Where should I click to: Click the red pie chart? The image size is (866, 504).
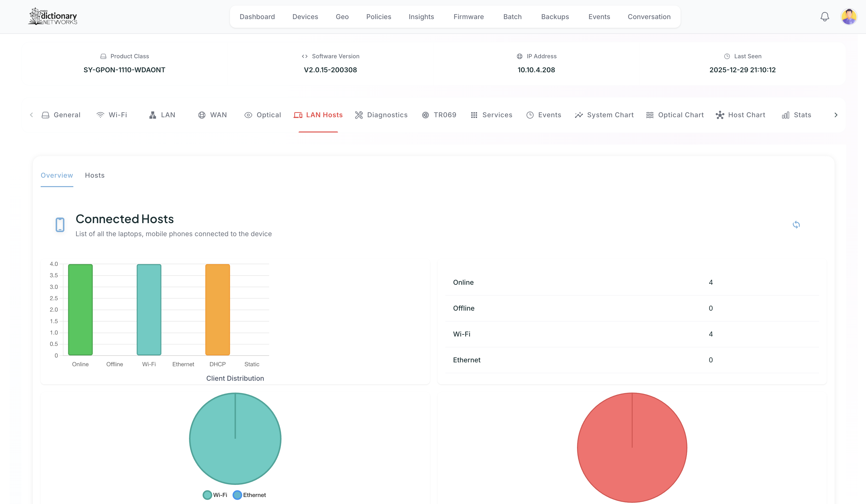632,447
